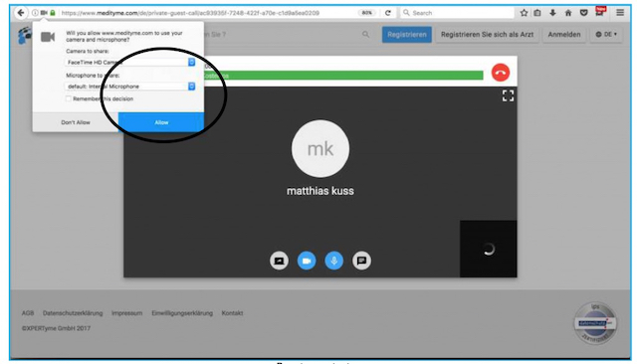Click the blue Allow button
The width and height of the screenshot is (637, 364).
pyautogui.click(x=161, y=122)
